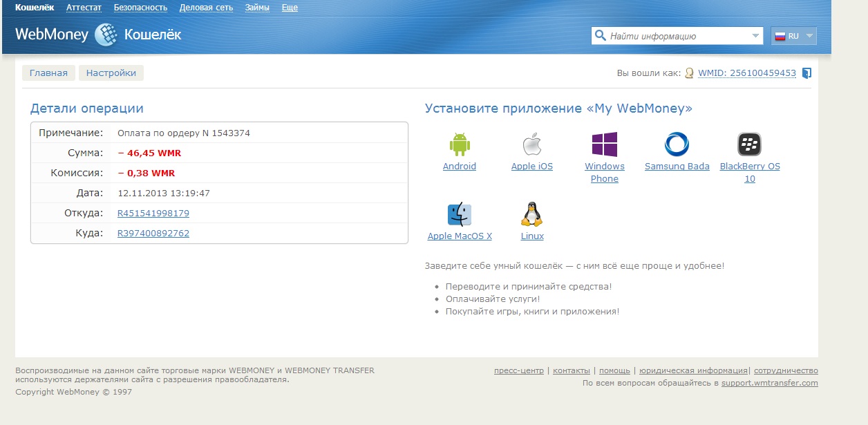Click the user passport icon before WMID

pos(689,73)
